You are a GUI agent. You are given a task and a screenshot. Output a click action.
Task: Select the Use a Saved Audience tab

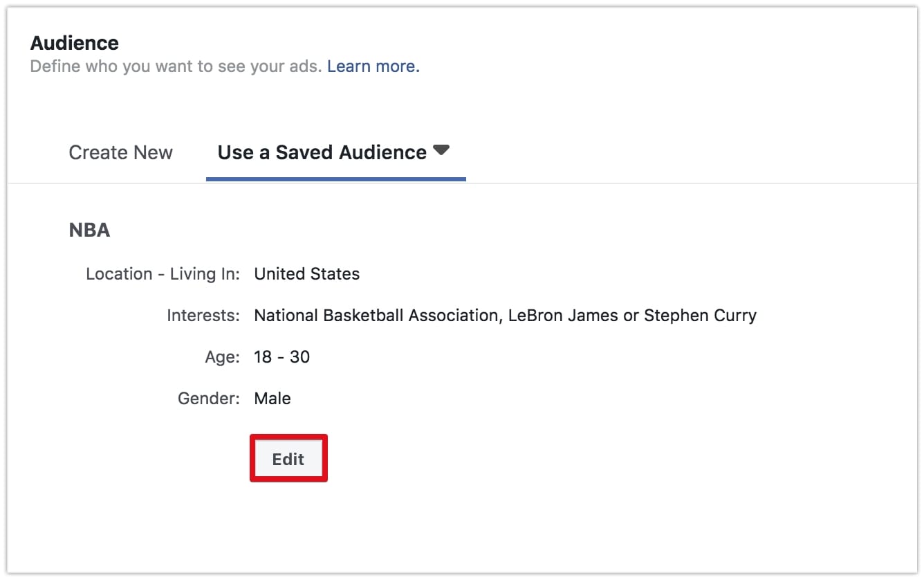(x=322, y=152)
